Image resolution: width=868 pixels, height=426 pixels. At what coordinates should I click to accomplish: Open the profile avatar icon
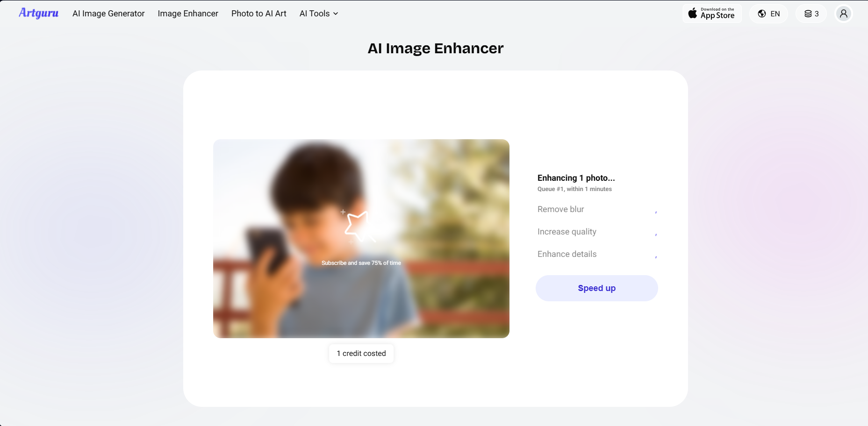pyautogui.click(x=844, y=14)
